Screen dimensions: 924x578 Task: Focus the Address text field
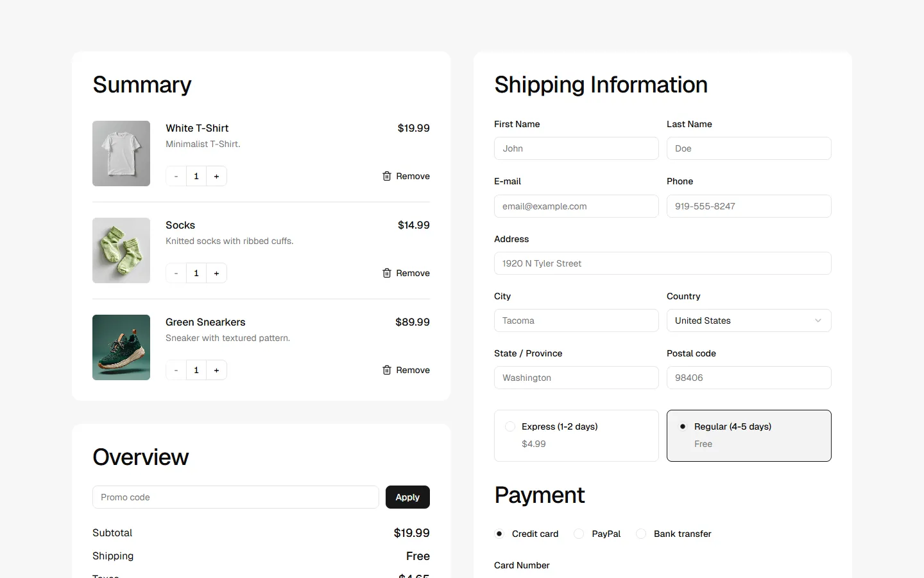pyautogui.click(x=662, y=263)
